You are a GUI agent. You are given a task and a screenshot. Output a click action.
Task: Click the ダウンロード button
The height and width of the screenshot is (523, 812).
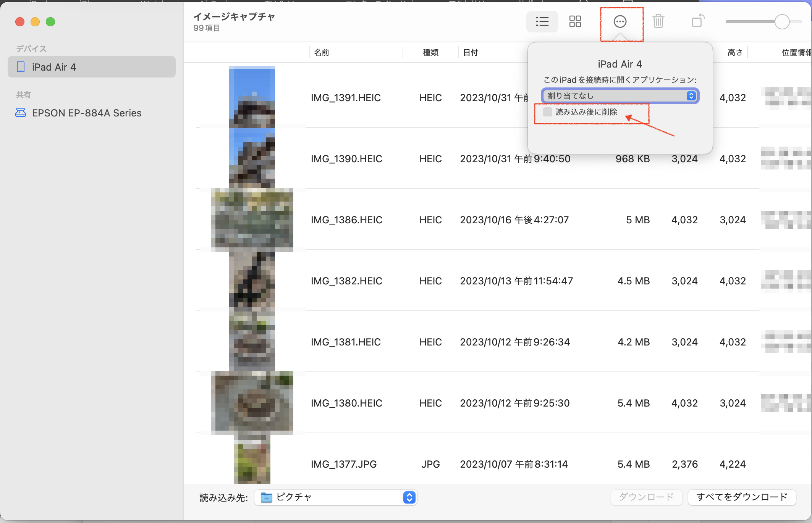[x=646, y=497]
